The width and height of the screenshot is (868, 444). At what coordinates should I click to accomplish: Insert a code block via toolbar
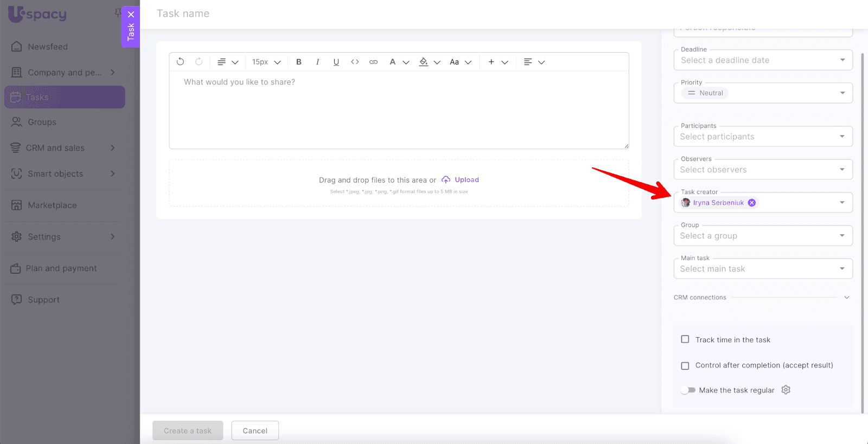355,62
